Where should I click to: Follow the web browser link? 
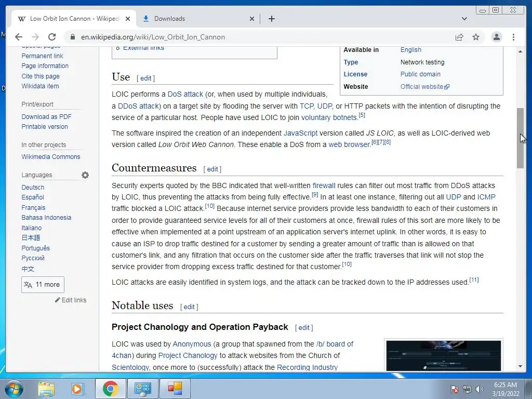tap(349, 144)
